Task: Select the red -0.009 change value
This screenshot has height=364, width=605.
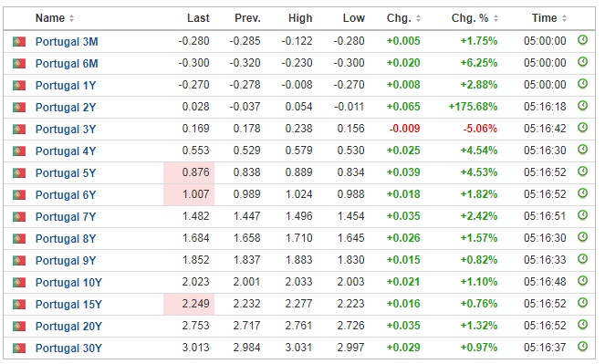Action: [x=404, y=129]
